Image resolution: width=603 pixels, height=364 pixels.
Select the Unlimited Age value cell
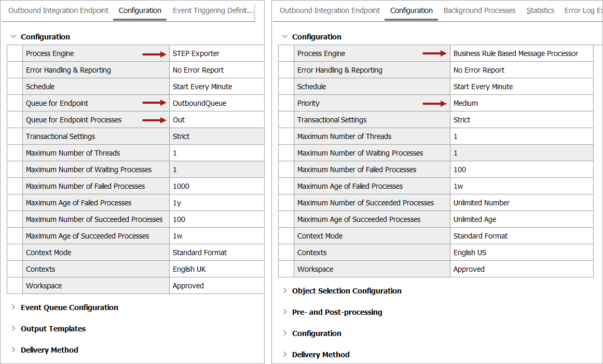(474, 219)
